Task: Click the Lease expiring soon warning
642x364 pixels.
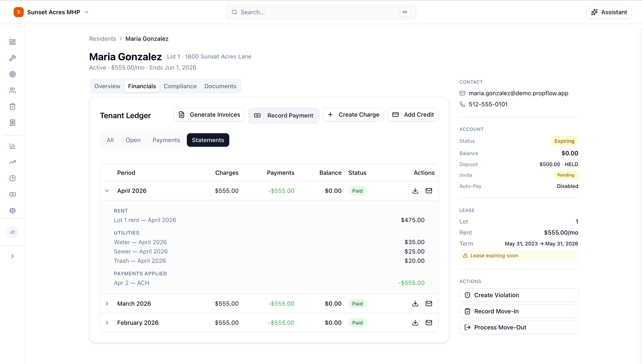Action: tap(518, 255)
